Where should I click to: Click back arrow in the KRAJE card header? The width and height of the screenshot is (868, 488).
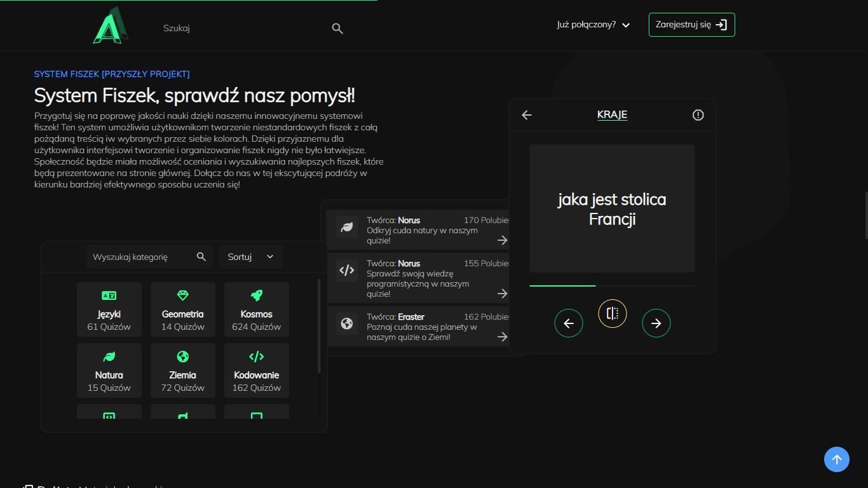[x=527, y=115]
